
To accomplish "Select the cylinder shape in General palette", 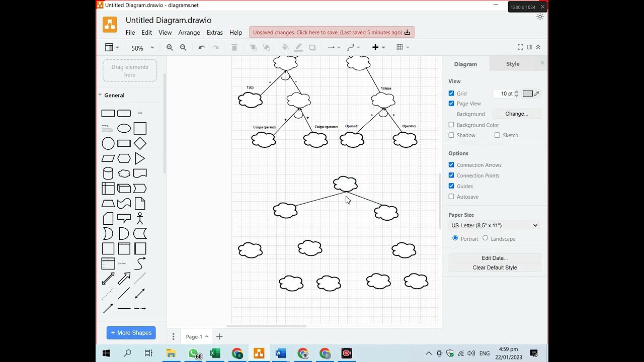I will click(108, 173).
